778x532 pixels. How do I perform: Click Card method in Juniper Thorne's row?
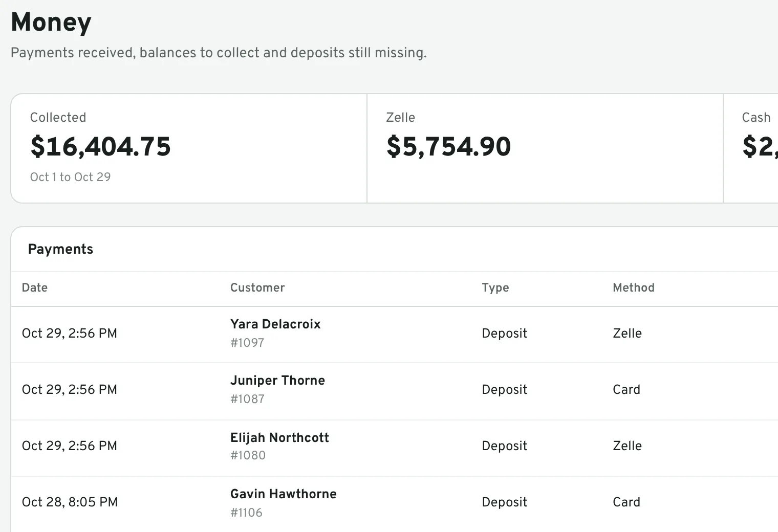[626, 390]
